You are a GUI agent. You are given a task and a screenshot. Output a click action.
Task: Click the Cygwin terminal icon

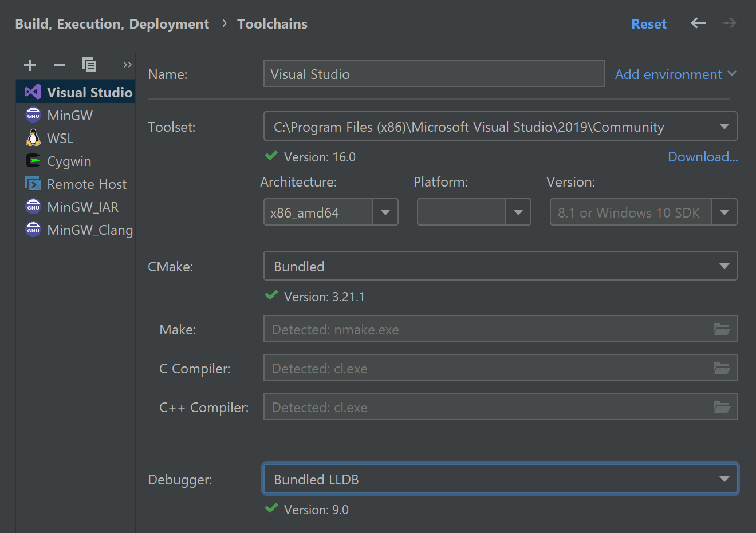pyautogui.click(x=33, y=161)
